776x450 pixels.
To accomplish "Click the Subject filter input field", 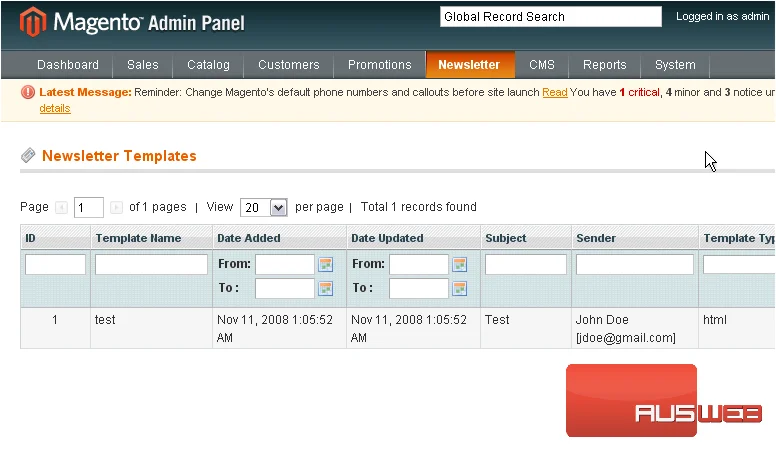I will (526, 264).
